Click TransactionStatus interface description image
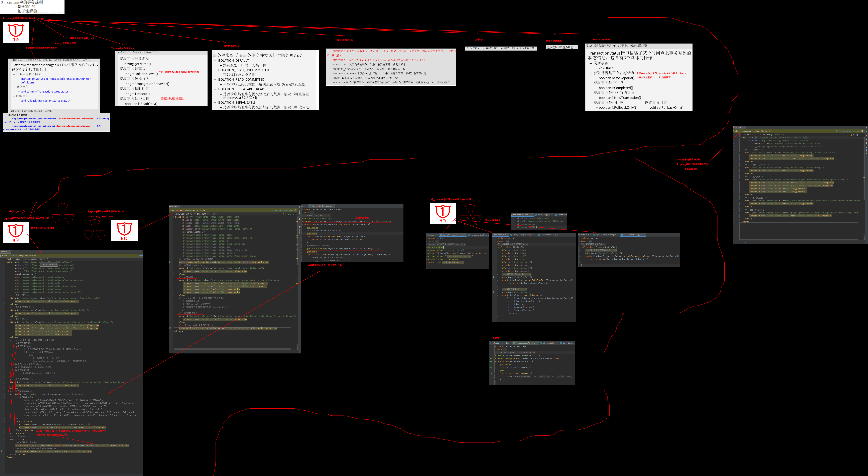Screen dimensions: 868x476 (x=639, y=77)
